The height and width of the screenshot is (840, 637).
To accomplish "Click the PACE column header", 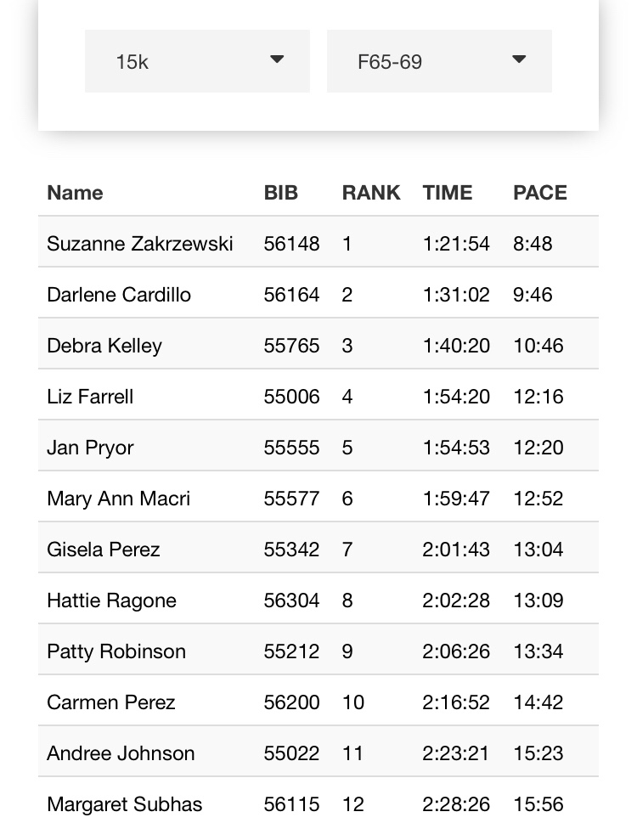I will tap(539, 193).
